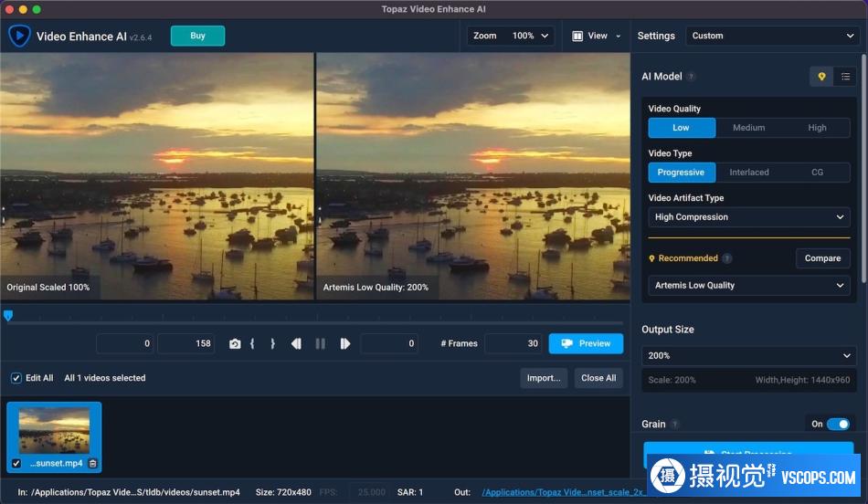This screenshot has height=504, width=868.
Task: Click the 'SAR: 1' status text
Action: click(x=410, y=492)
